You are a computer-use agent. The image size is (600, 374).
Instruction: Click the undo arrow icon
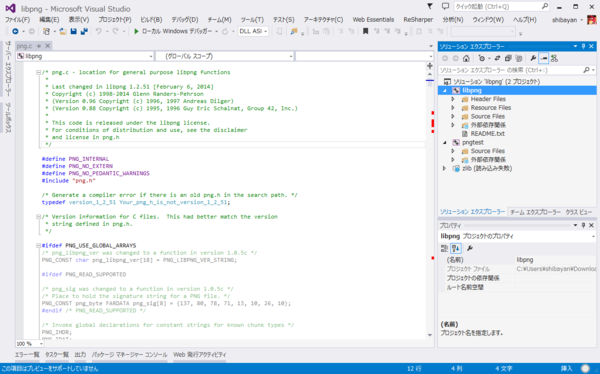pyautogui.click(x=99, y=31)
